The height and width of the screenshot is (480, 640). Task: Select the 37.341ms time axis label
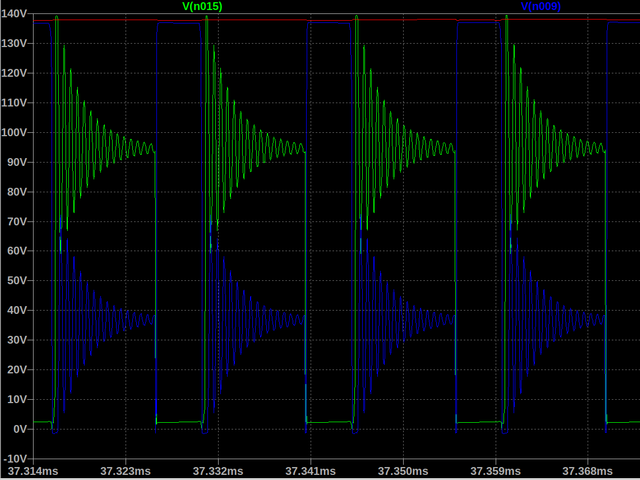[310, 471]
